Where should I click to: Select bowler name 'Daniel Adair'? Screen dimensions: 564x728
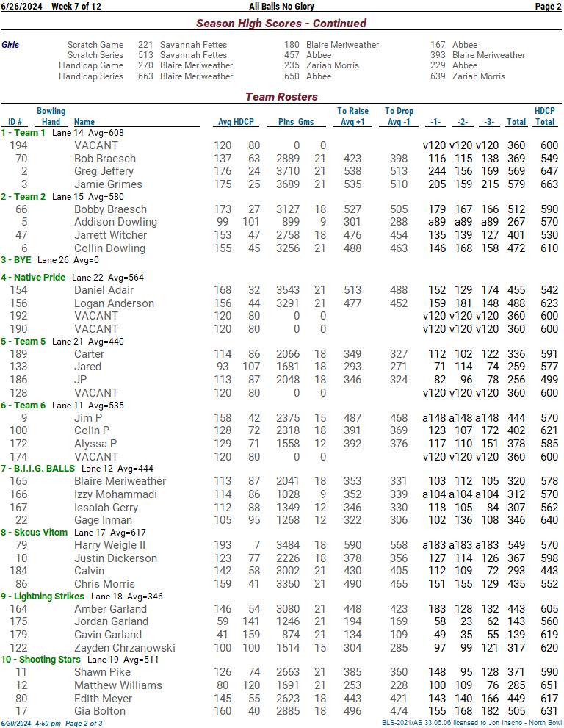point(104,290)
